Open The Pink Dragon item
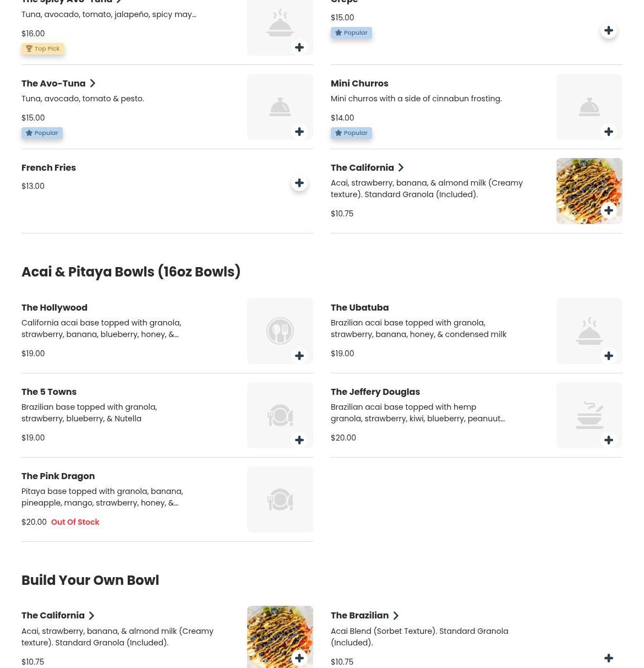 (x=58, y=476)
